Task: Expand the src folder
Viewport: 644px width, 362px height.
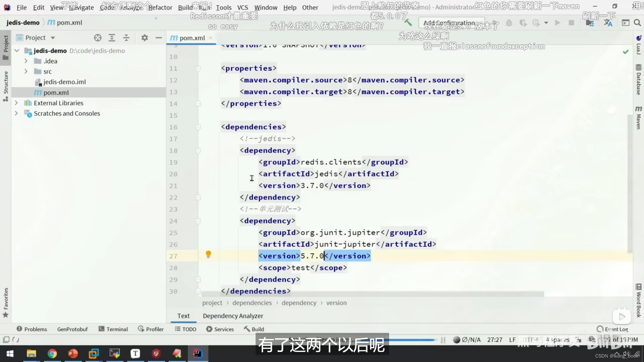Action: (x=26, y=71)
